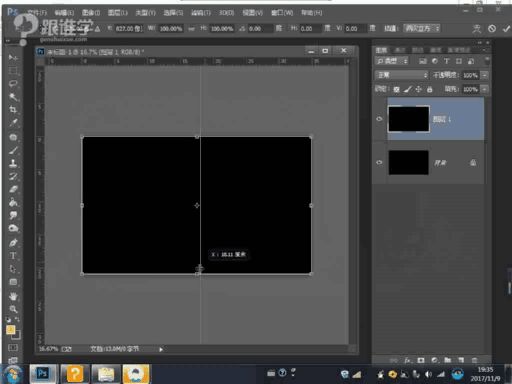
Task: Toggle the layer filtering switch
Action: (487, 61)
